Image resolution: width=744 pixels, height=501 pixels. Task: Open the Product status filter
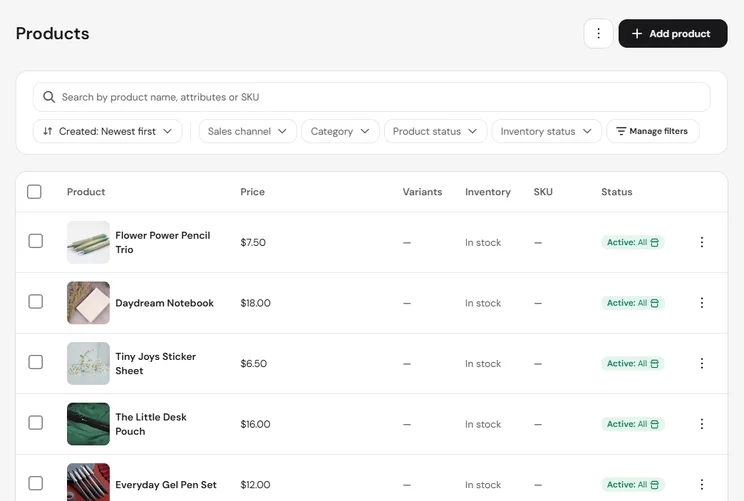(x=435, y=131)
